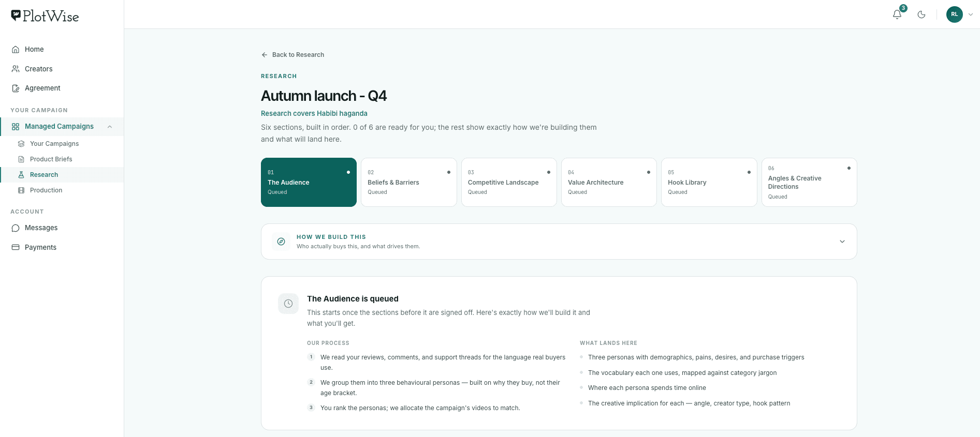Image resolution: width=980 pixels, height=437 pixels.
Task: Click 'The Audience is queued' heading
Action: 353,298
